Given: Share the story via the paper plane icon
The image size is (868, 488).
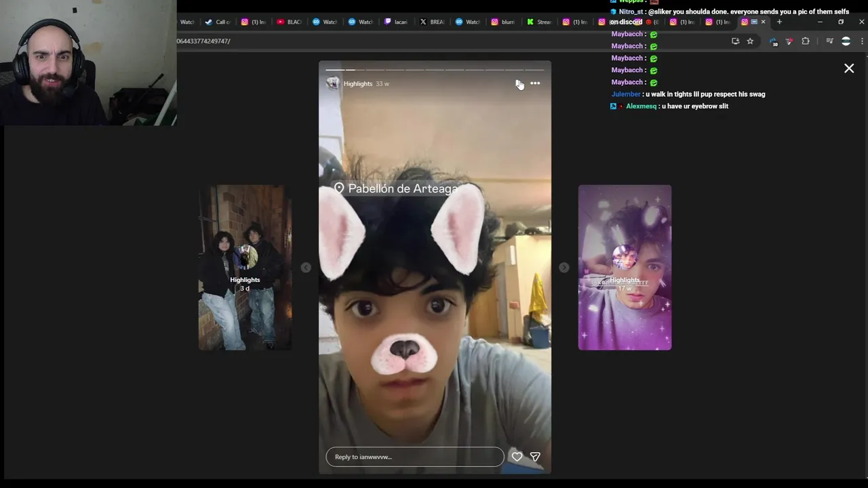Looking at the screenshot, I should pos(535,457).
